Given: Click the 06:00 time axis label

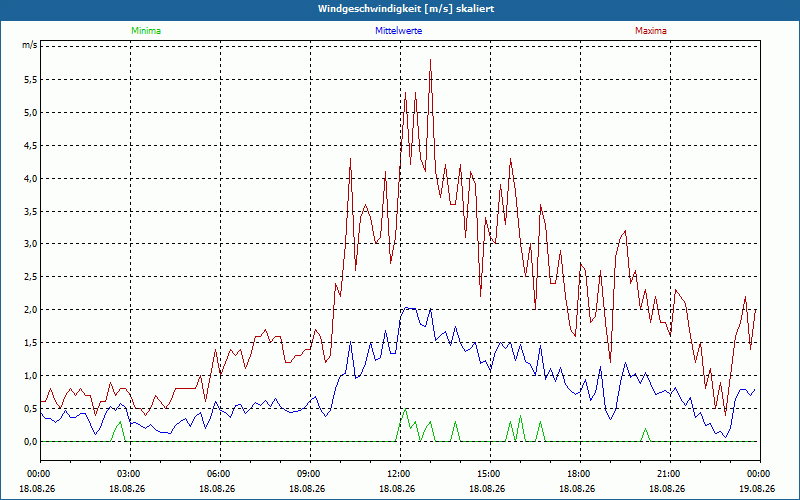Looking at the screenshot, I should (220, 474).
